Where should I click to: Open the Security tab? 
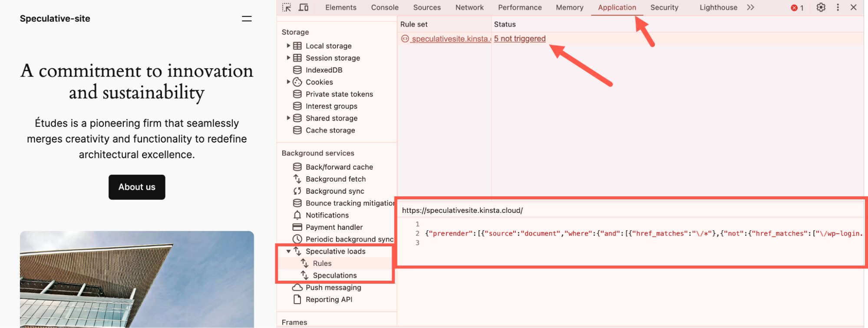[x=664, y=7]
